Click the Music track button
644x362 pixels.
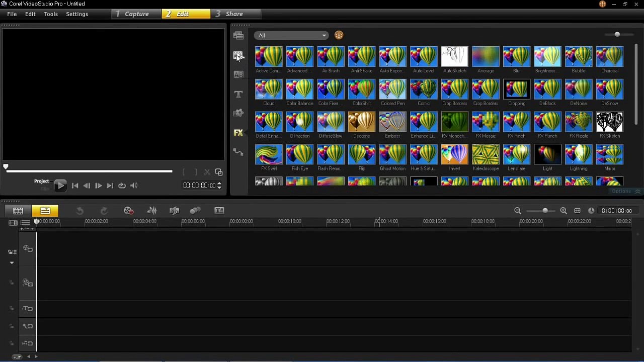point(28,343)
